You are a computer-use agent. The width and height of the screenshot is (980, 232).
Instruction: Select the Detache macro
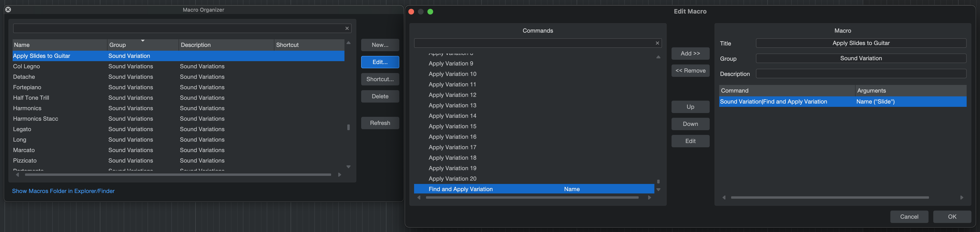pos(178,77)
